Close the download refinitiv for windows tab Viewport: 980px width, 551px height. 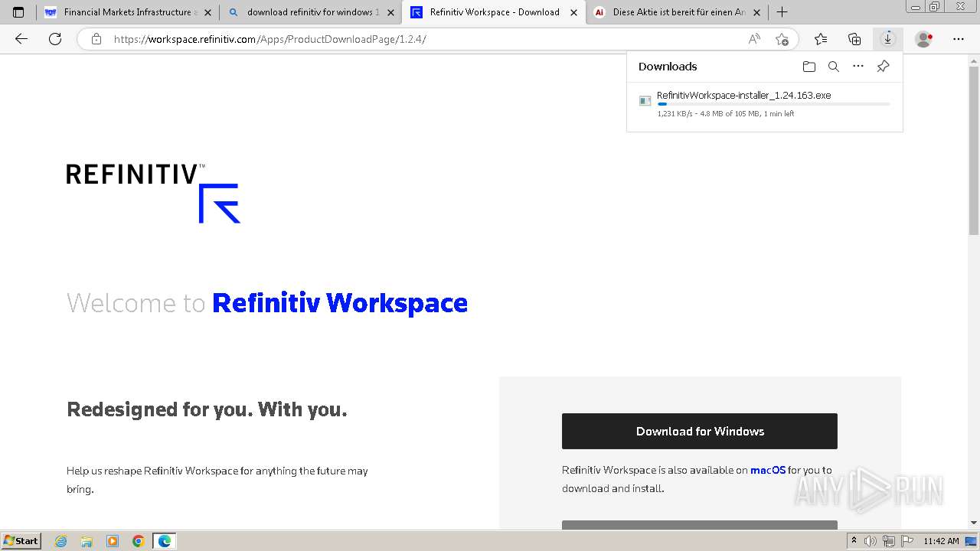[390, 12]
